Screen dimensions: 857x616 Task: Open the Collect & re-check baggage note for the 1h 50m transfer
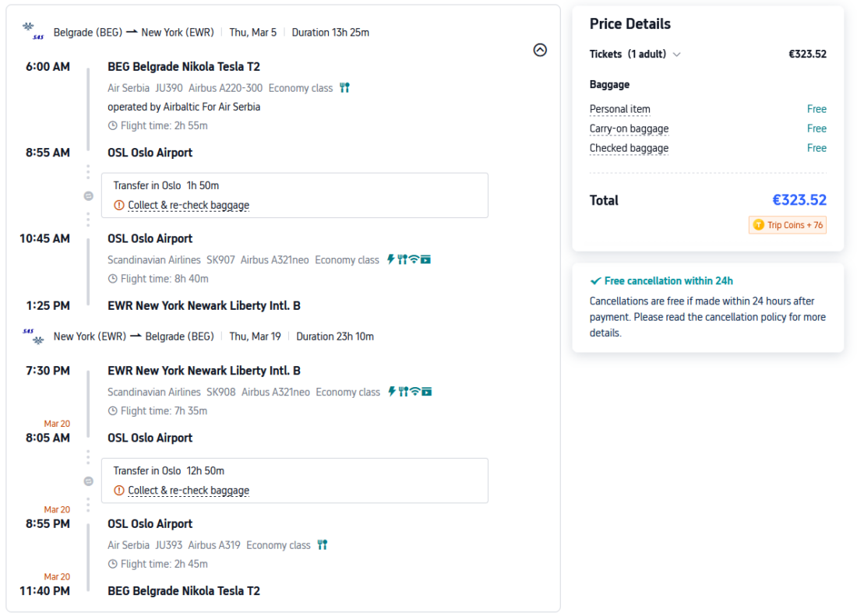point(189,206)
